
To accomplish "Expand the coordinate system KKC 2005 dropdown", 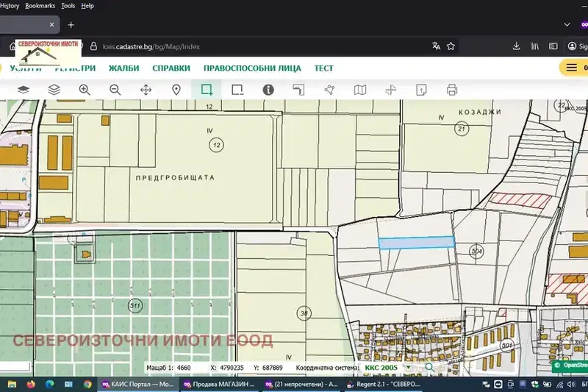I will tap(409, 368).
